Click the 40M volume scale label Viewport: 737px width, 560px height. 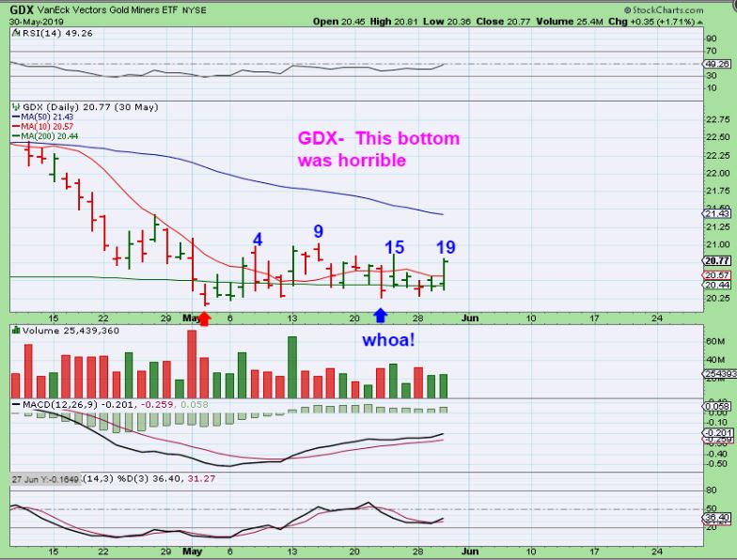[714, 361]
